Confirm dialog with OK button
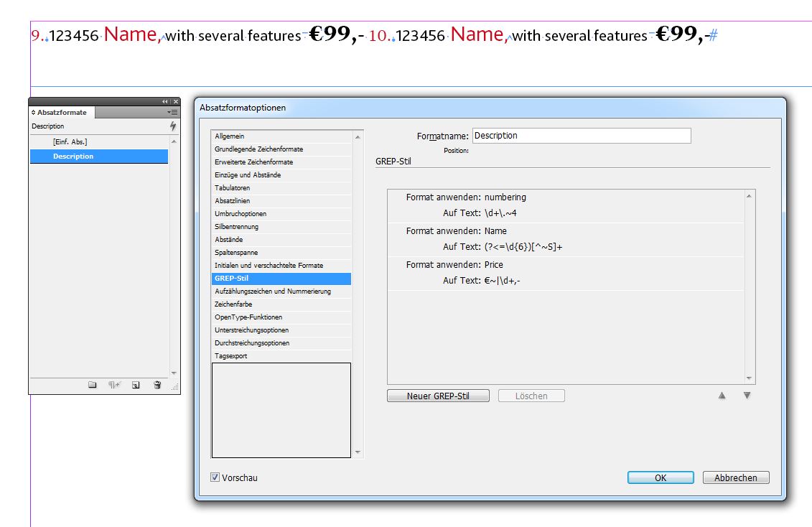Viewport: 812px width, 527px height. [x=661, y=478]
